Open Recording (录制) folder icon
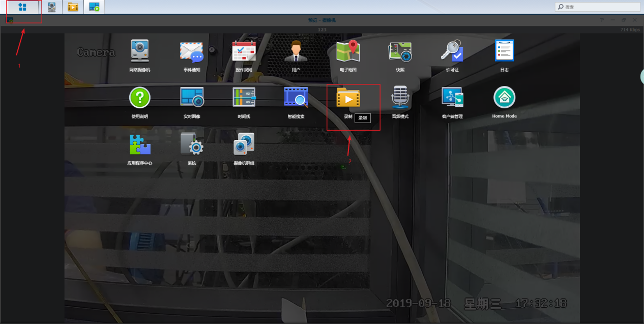Viewport: 644px width, 324px height. [x=348, y=98]
